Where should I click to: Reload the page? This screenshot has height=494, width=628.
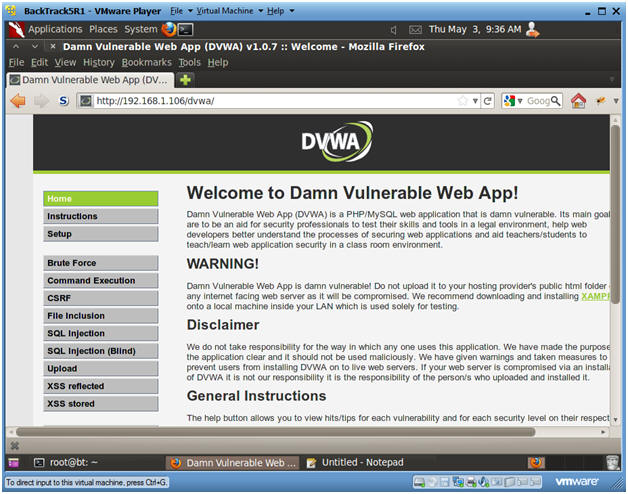coord(487,101)
